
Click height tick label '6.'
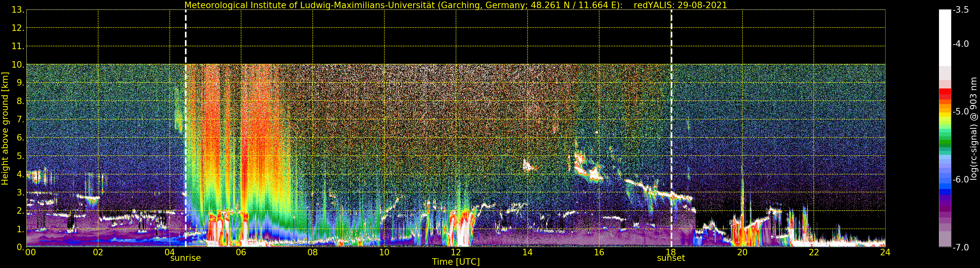21,138
